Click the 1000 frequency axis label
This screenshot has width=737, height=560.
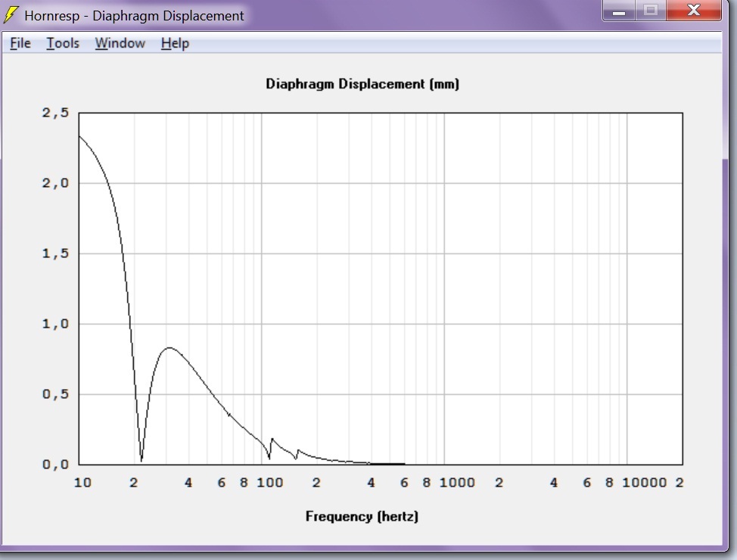coord(457,482)
